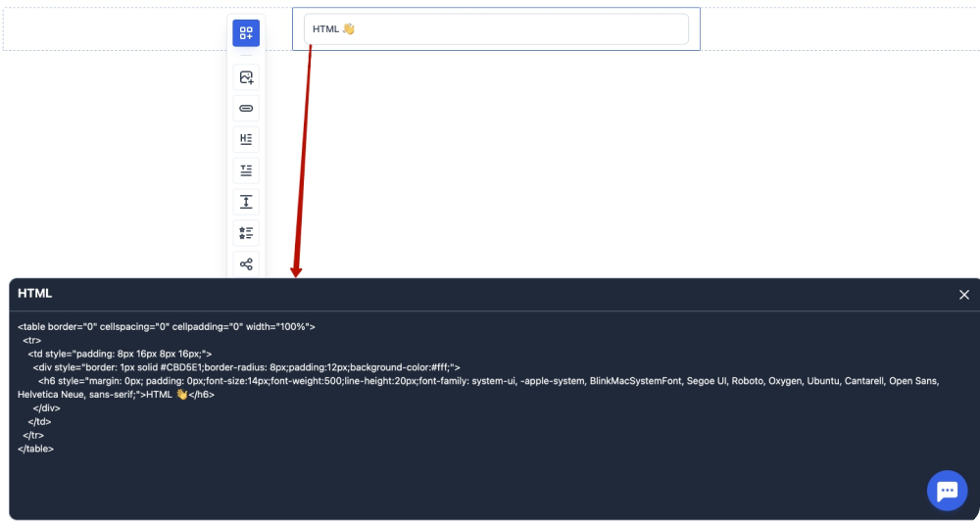
Task: Select the heading block icon
Action: coord(246,139)
